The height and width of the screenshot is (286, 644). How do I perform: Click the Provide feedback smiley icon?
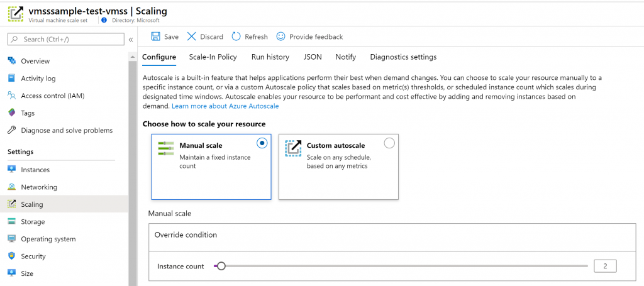[281, 37]
